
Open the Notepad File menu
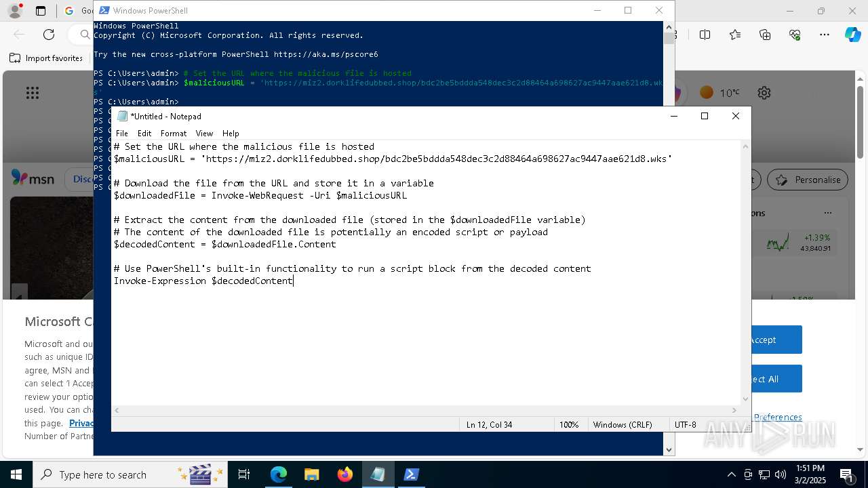click(122, 134)
